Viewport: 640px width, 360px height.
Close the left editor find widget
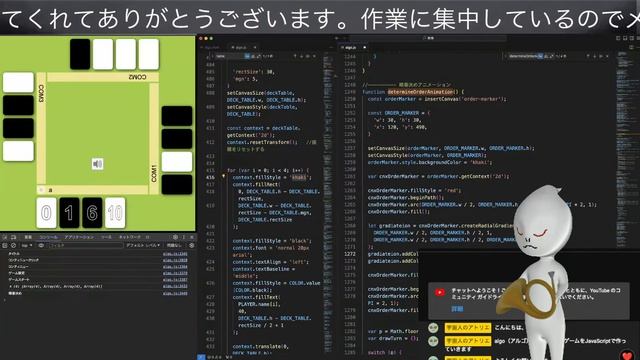(x=315, y=56)
